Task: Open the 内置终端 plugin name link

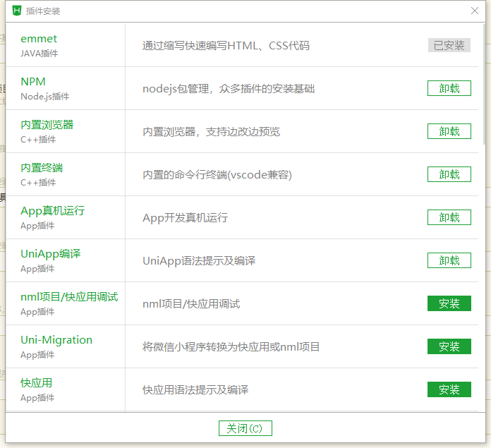Action: click(42, 168)
